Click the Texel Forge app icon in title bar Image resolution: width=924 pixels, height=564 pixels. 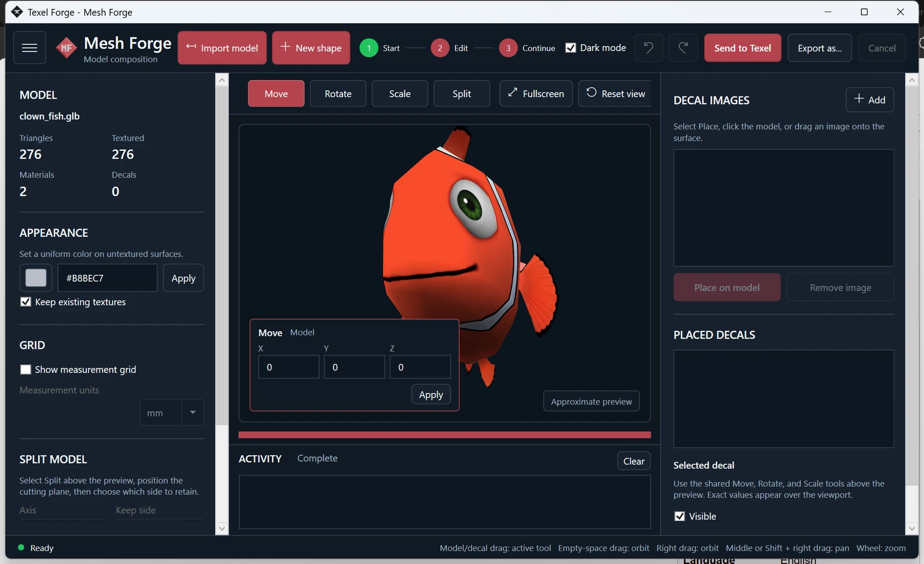tap(16, 12)
